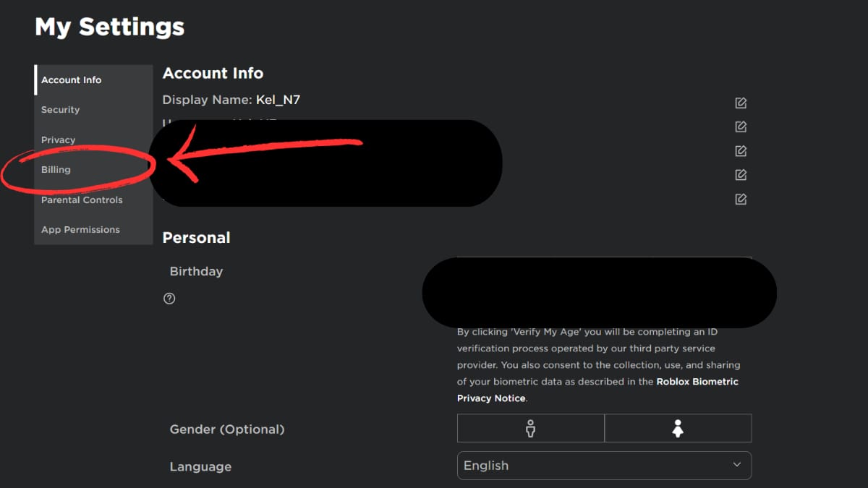Open App Permissions settings
This screenshot has width=868, height=488.
(80, 229)
